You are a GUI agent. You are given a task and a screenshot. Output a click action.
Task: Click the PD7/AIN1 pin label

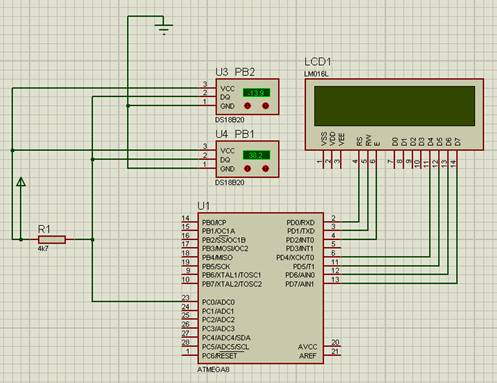click(300, 284)
